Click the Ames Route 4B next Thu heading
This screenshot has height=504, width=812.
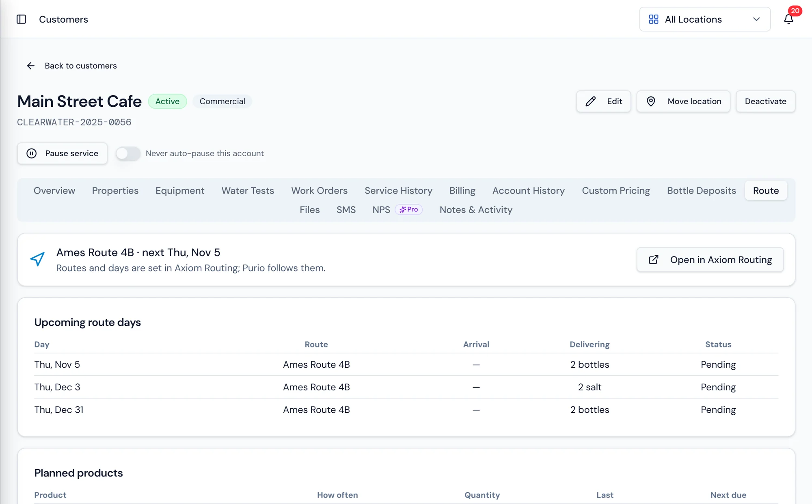pyautogui.click(x=138, y=252)
